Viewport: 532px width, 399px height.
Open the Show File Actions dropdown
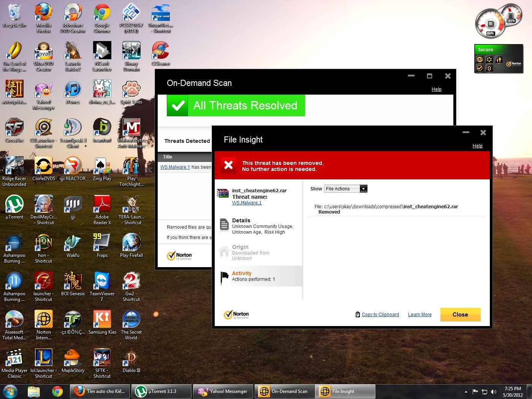pos(345,188)
